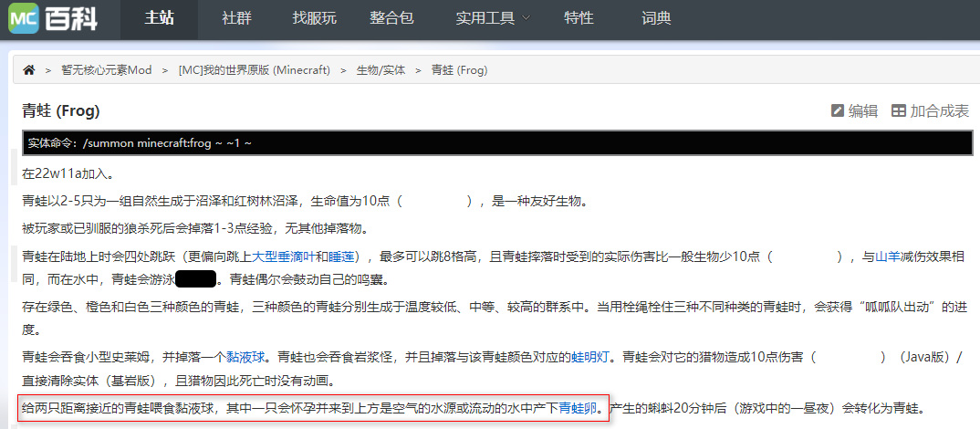980x429 pixels.
Task: Click the black spoiler block after 游泳
Action: [195, 279]
